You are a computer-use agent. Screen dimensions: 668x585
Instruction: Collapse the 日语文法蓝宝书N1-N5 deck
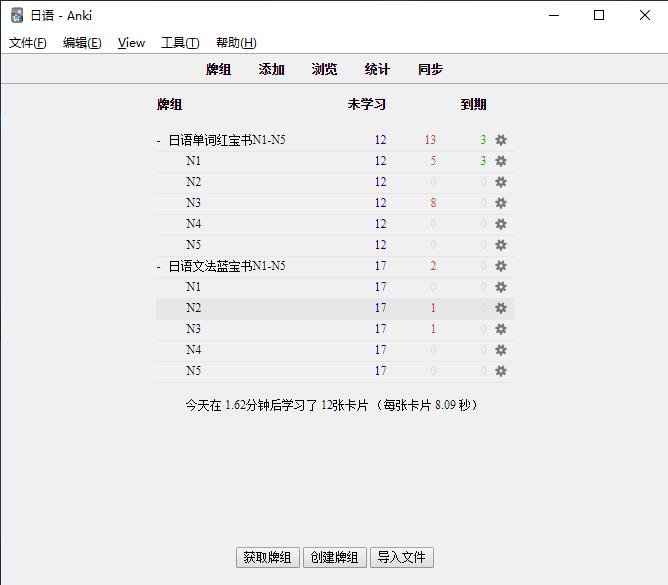(158, 267)
